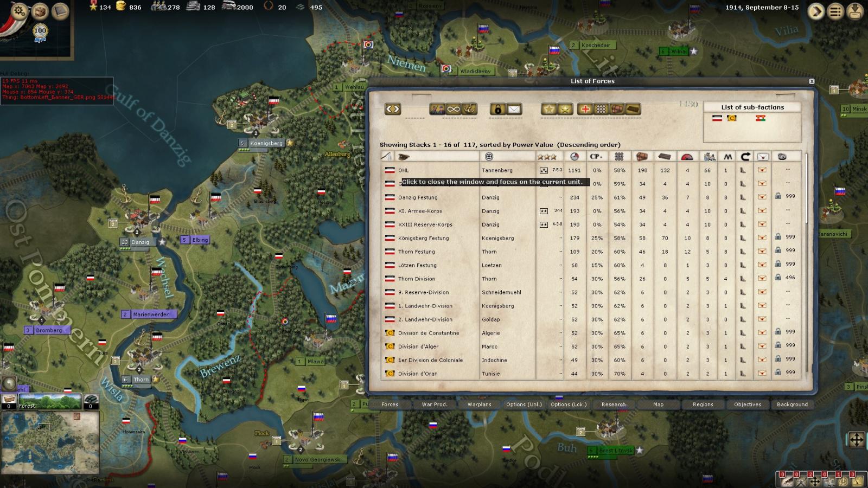Sort by region globe column header
Screen dimensions: 868x488
click(489, 157)
